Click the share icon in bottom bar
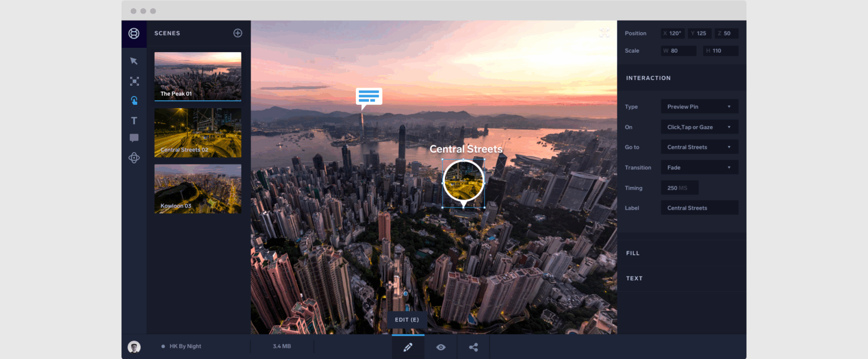Screen dimensions: 868x359 pos(473,347)
